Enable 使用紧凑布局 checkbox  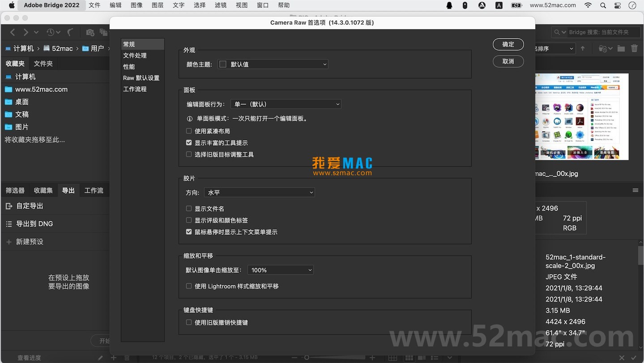point(189,131)
